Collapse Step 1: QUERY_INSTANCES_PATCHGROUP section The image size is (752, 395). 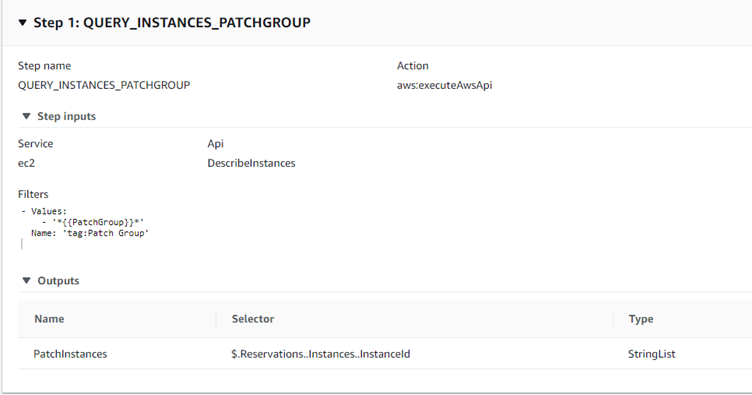23,23
